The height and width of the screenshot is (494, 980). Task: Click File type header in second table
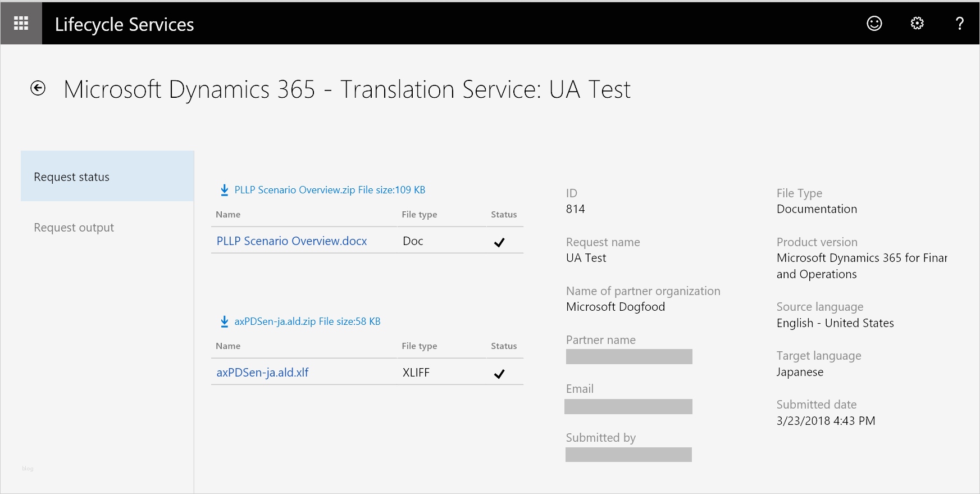pos(419,346)
